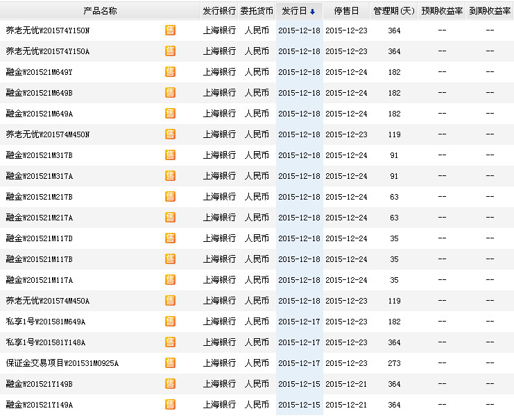Click 364 in 私享1号W201581Y148A row
The height and width of the screenshot is (420, 514).
point(394,342)
